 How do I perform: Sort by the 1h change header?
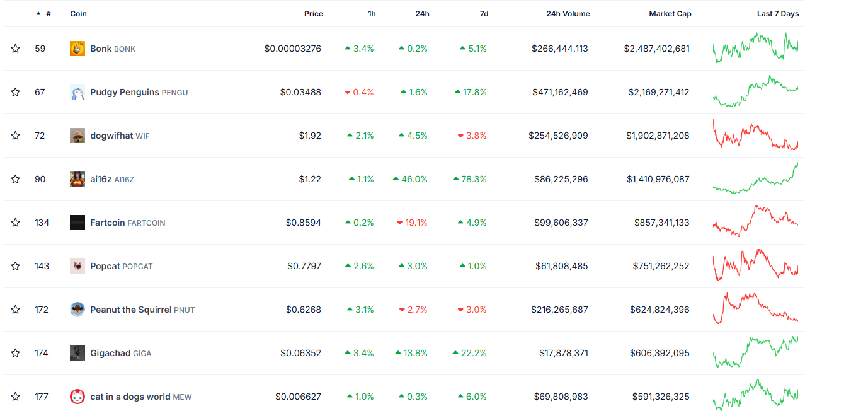click(x=372, y=14)
